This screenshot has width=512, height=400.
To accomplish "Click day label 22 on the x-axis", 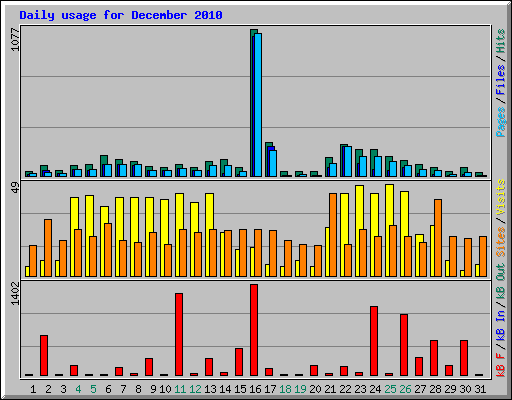I will coord(345,389).
